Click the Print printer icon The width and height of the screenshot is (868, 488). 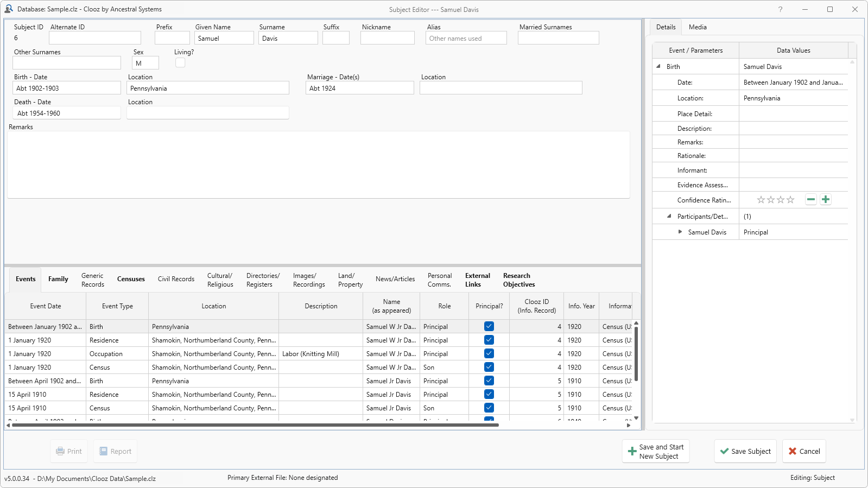point(60,451)
